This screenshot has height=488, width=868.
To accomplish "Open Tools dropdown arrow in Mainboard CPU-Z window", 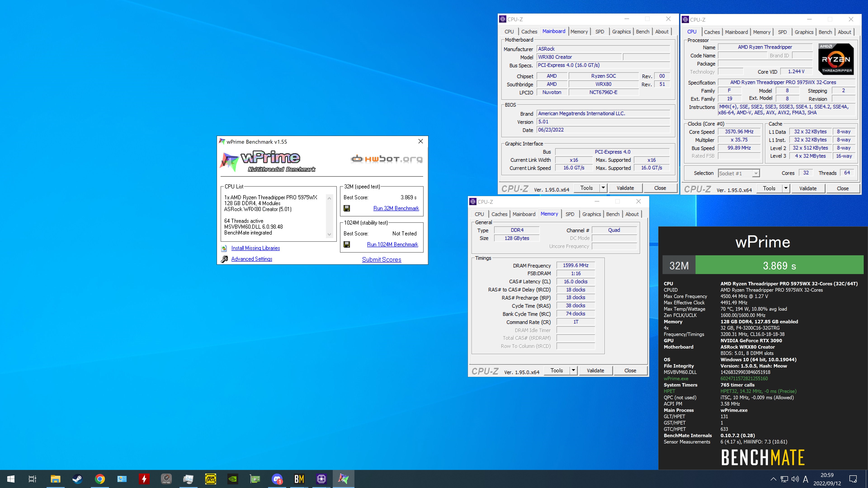I will pyautogui.click(x=603, y=188).
